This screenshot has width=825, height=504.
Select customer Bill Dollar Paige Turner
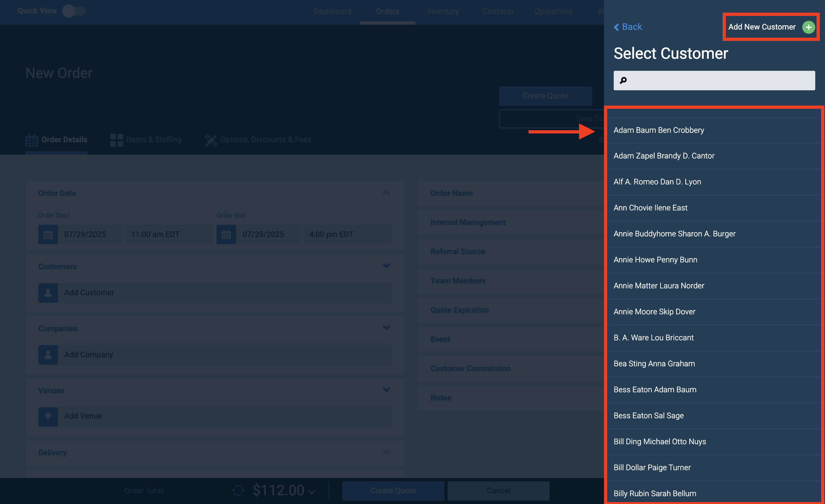point(714,468)
